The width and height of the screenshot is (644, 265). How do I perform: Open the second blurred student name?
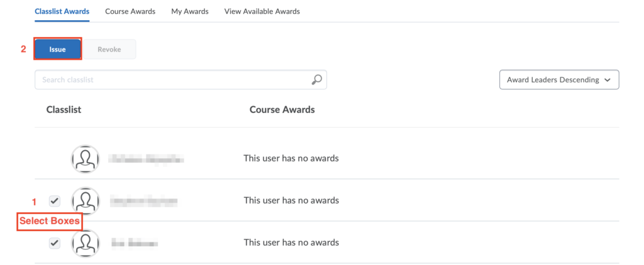click(x=144, y=201)
